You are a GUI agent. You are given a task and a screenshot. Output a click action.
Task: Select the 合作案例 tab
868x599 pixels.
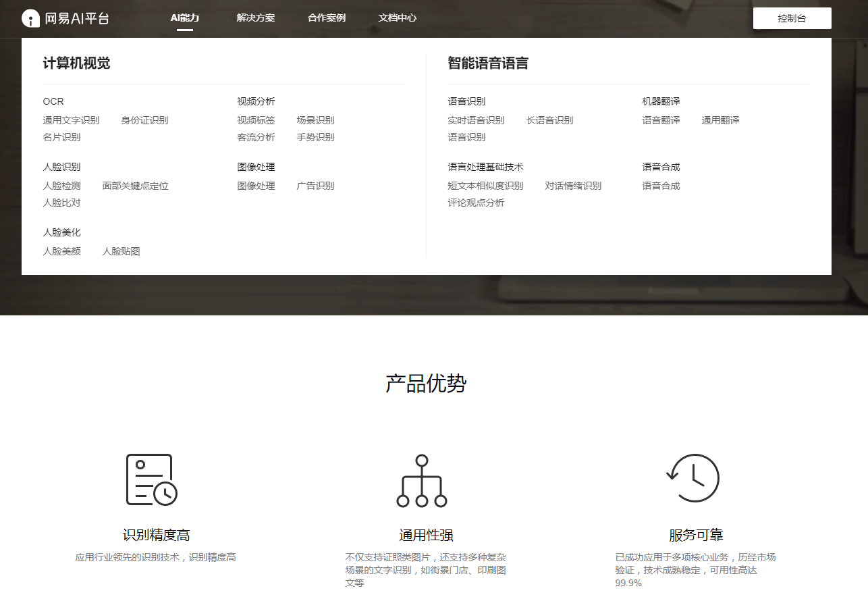326,18
